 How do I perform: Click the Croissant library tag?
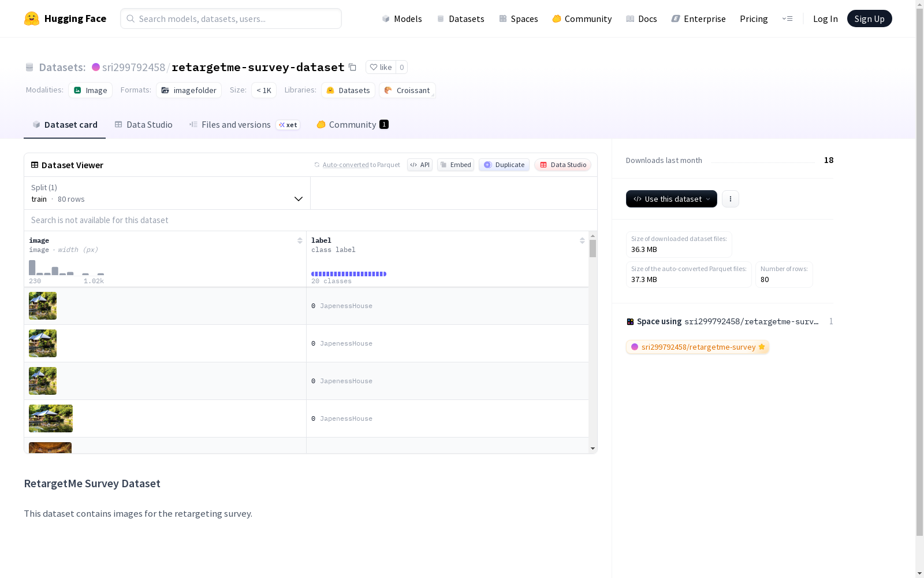pos(407,90)
